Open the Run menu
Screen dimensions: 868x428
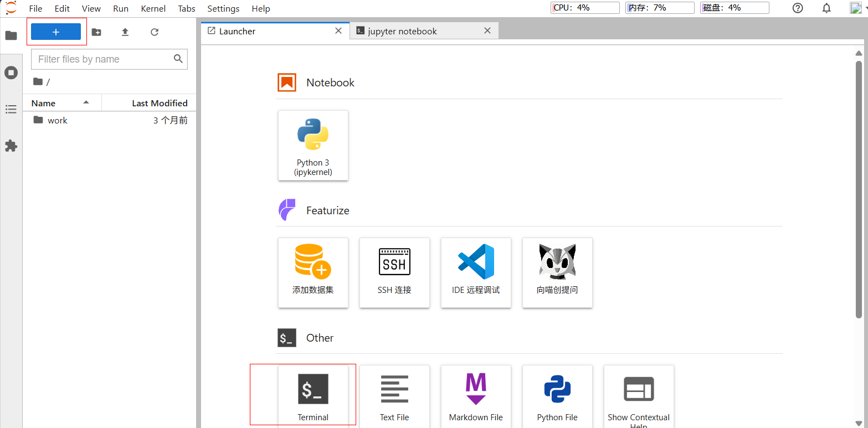(x=121, y=8)
